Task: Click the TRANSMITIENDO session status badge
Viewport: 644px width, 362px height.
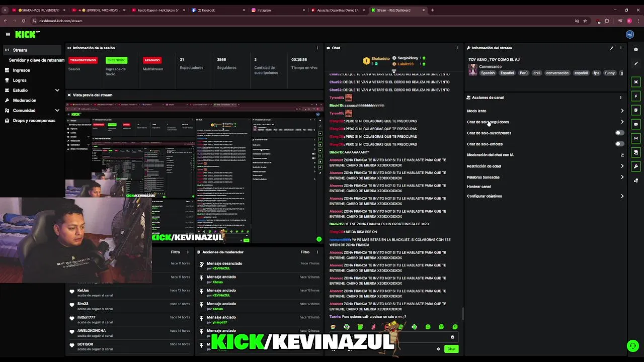Action: [83, 60]
